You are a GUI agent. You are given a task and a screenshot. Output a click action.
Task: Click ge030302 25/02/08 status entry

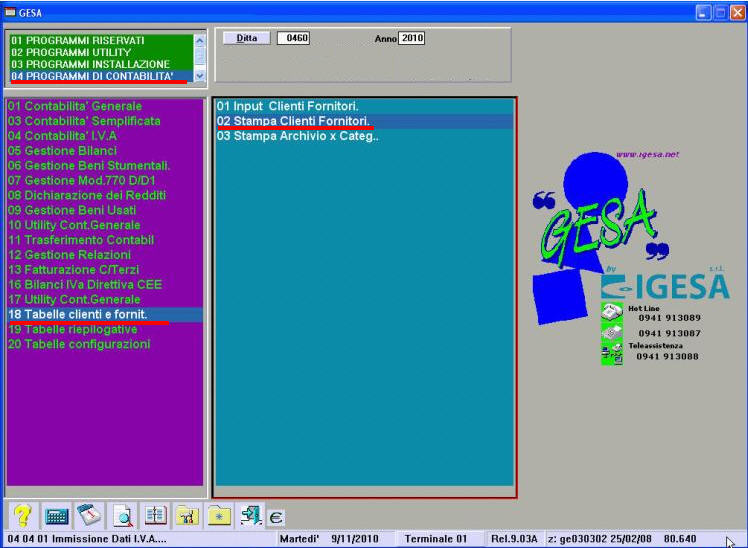[605, 539]
